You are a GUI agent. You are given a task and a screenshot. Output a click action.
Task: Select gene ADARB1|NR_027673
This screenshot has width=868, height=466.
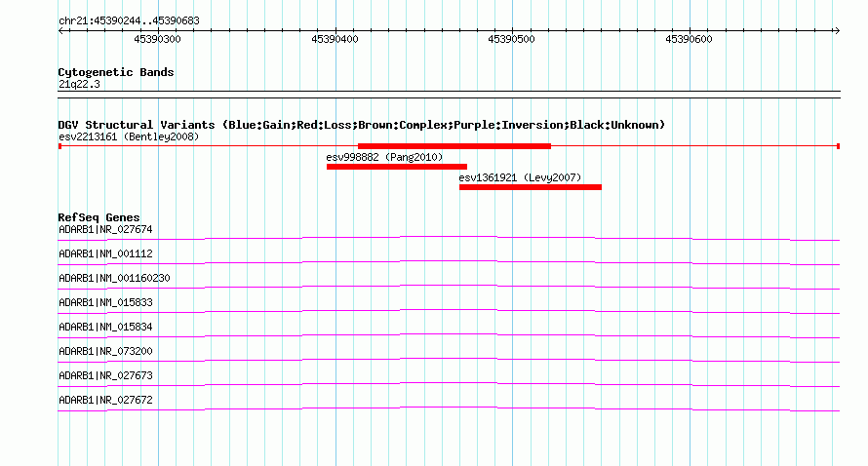105,375
